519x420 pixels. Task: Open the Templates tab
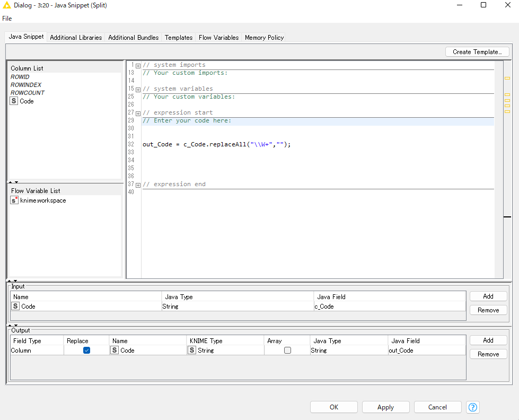(179, 38)
